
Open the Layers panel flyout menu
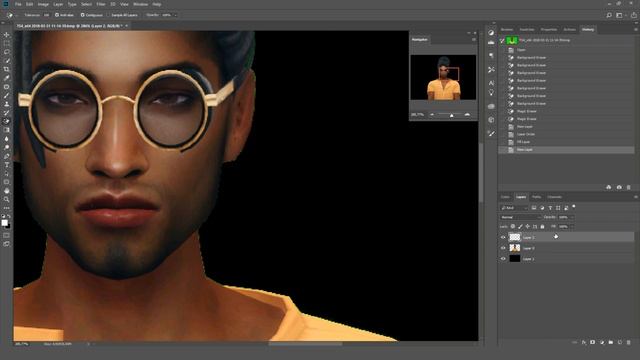click(636, 197)
